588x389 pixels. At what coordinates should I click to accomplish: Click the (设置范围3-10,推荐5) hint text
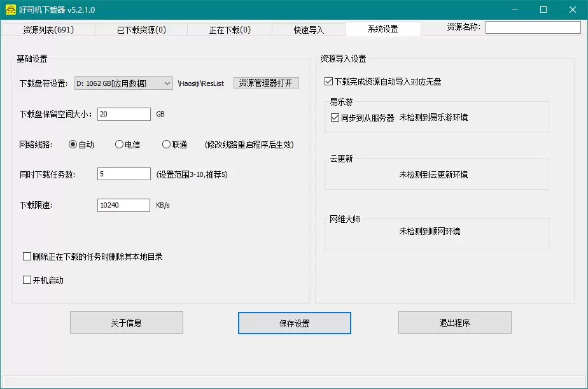tap(192, 174)
